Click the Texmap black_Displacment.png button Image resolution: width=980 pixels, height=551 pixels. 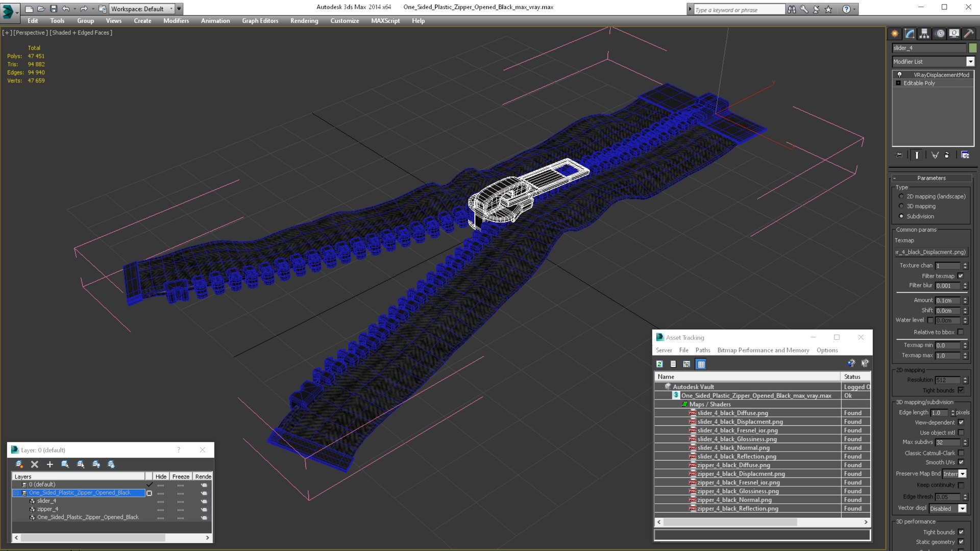pos(931,252)
